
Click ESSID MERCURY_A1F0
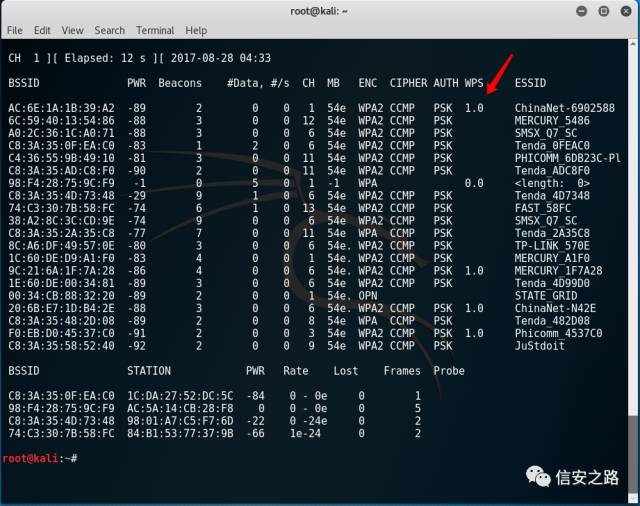[552, 258]
